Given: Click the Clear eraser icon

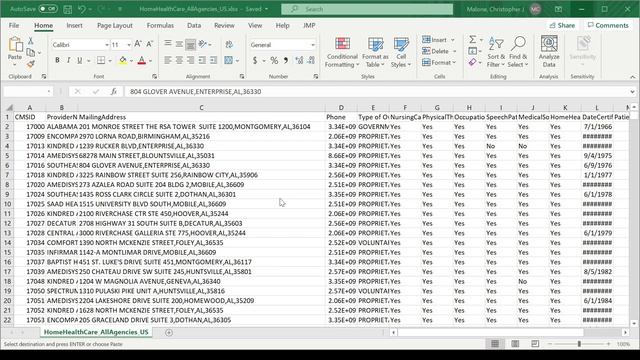Looking at the screenshot, I should click(472, 62).
